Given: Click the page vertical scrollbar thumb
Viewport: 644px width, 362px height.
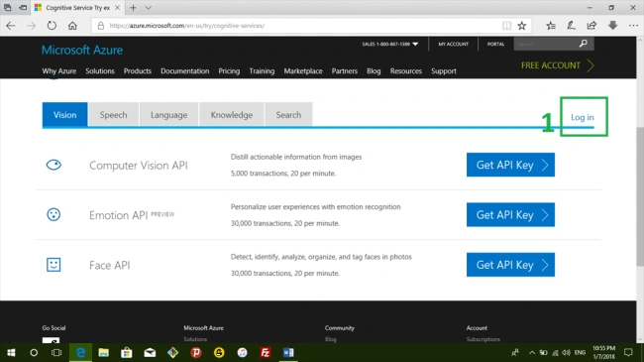Looking at the screenshot, I should pyautogui.click(x=640, y=196).
